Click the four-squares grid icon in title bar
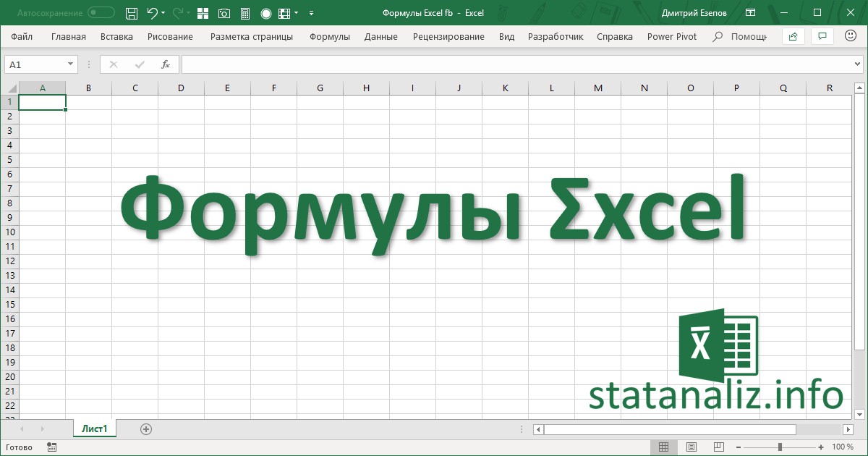 [203, 13]
